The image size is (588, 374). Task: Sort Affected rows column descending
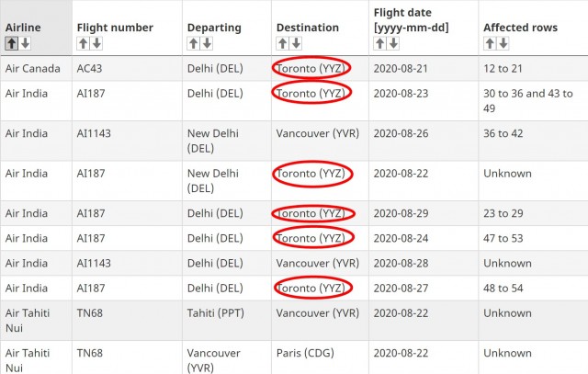(x=503, y=43)
